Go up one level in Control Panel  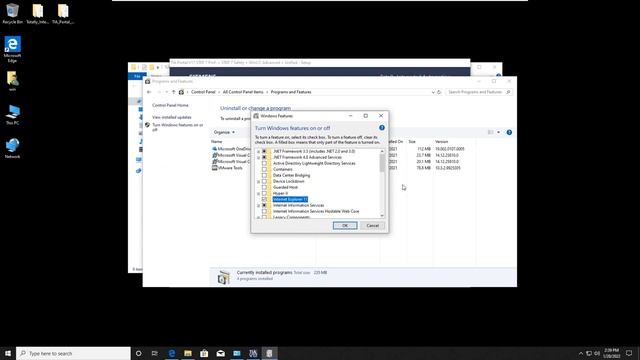173,92
